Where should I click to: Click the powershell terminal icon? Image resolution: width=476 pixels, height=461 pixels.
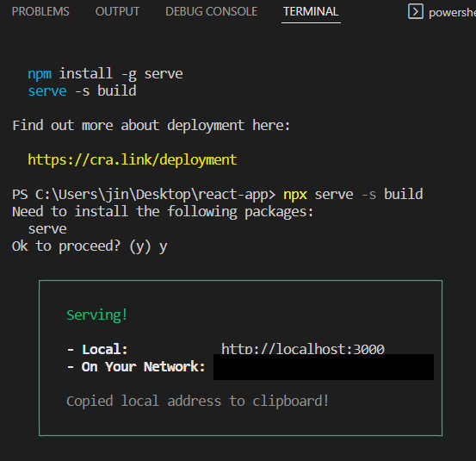[415, 11]
